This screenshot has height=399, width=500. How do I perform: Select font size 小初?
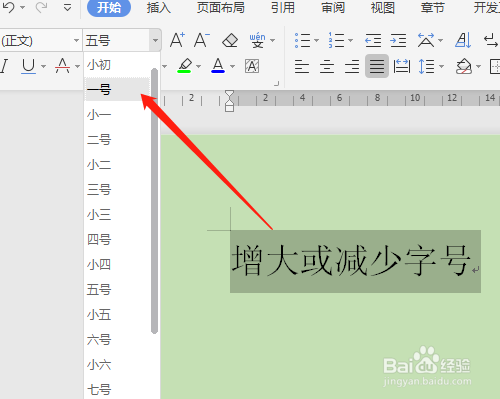pyautogui.click(x=117, y=65)
